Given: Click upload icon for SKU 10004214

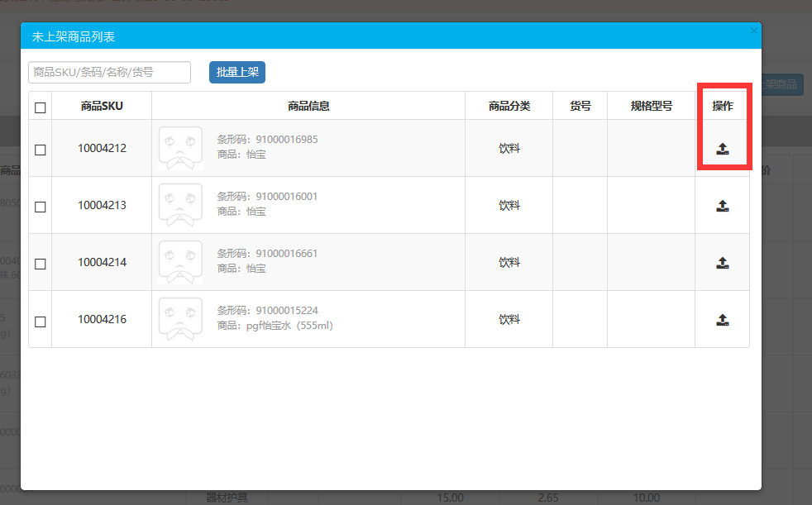Looking at the screenshot, I should point(723,263).
